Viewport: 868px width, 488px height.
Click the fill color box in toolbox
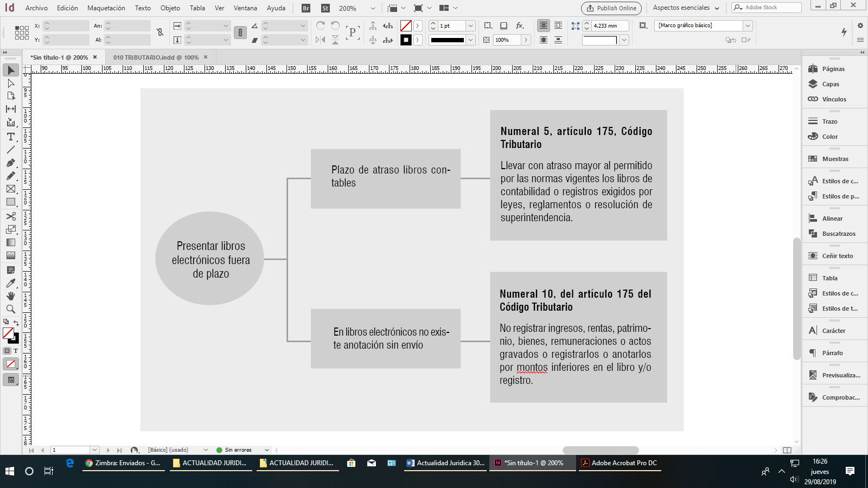[x=8, y=333]
